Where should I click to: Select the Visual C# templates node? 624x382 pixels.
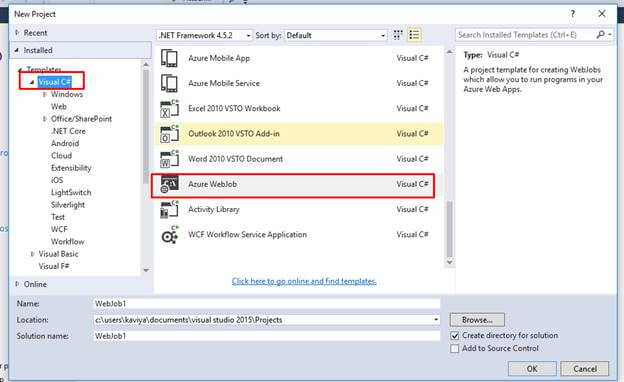[x=55, y=82]
